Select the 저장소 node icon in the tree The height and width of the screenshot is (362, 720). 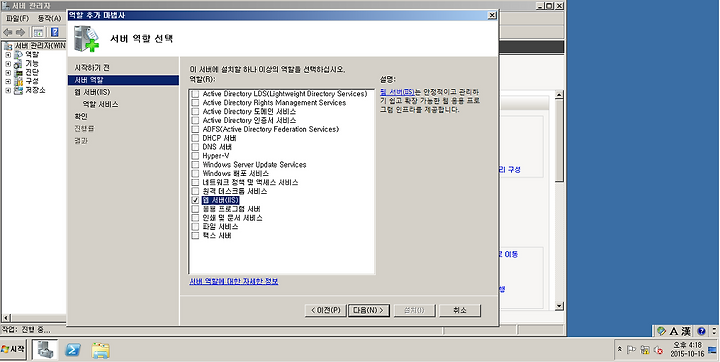point(18,90)
